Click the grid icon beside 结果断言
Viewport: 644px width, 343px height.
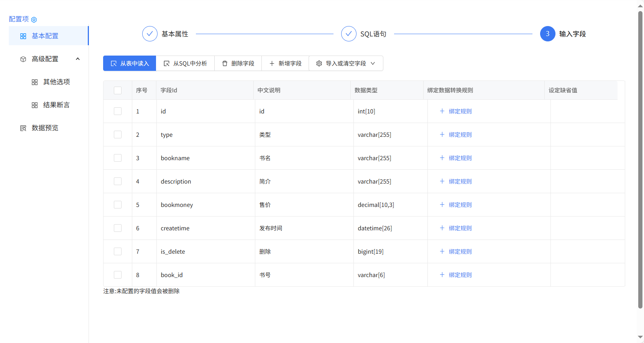[x=34, y=105]
